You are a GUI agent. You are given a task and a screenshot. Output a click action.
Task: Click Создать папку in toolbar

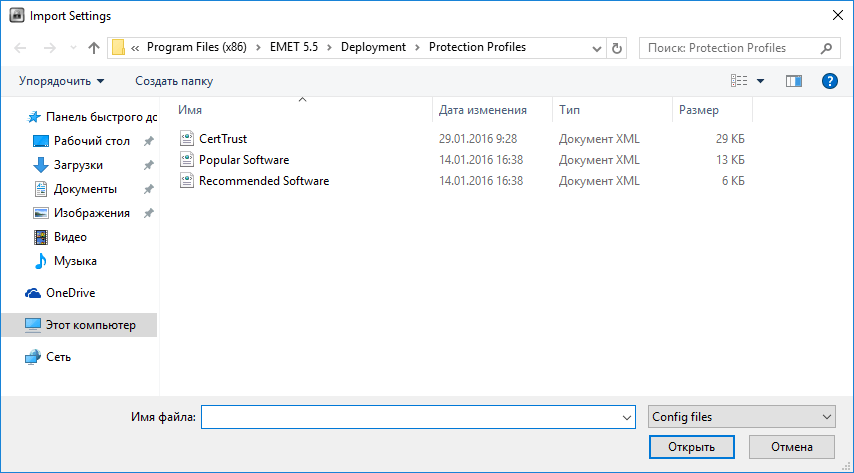[x=174, y=81]
